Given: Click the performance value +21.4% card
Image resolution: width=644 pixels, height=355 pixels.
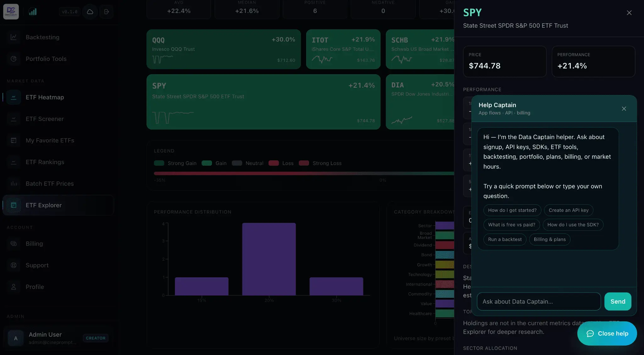Looking at the screenshot, I should pyautogui.click(x=593, y=62).
